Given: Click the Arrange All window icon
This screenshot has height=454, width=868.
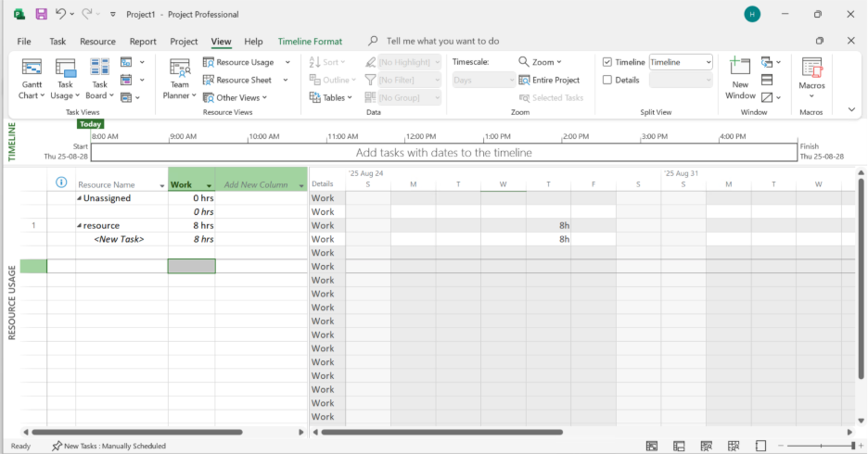Looking at the screenshot, I should pyautogui.click(x=767, y=80).
